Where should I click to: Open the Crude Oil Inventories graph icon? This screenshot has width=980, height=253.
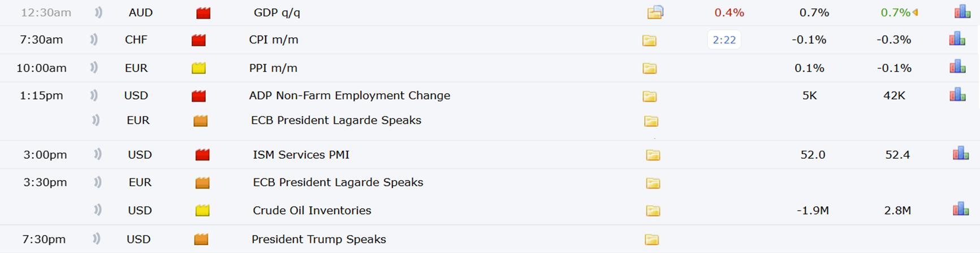tap(960, 210)
